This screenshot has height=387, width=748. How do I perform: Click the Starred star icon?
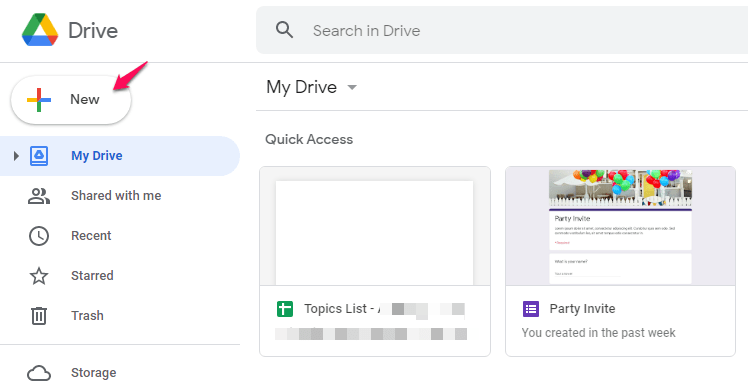[39, 276]
